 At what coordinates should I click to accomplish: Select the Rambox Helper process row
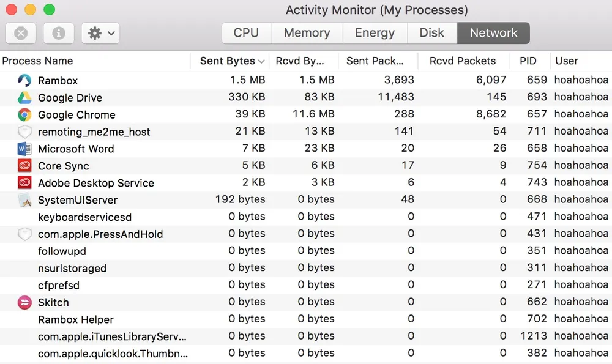tap(306, 319)
